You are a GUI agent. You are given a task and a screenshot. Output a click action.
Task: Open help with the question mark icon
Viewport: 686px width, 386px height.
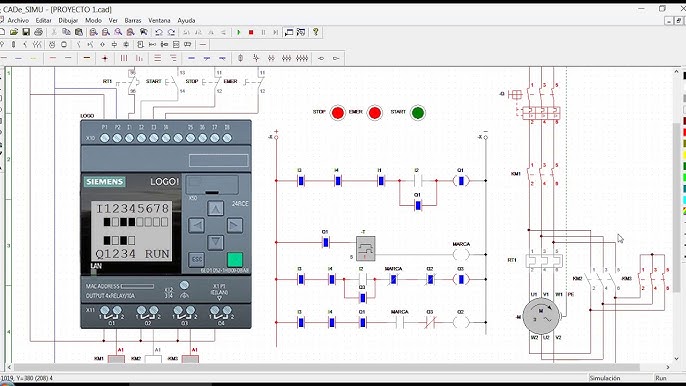tap(315, 32)
